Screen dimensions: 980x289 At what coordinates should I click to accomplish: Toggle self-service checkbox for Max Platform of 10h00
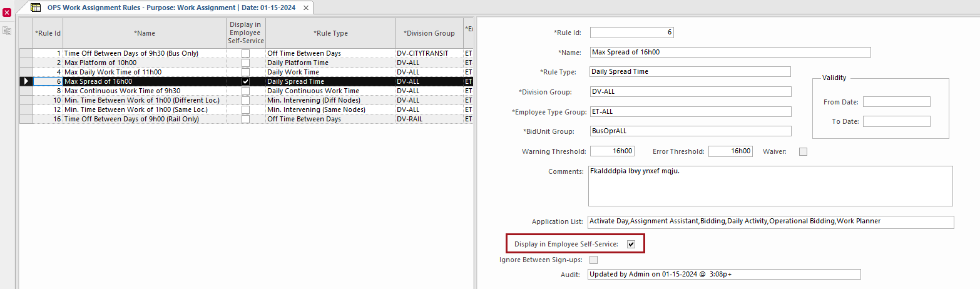[245, 63]
